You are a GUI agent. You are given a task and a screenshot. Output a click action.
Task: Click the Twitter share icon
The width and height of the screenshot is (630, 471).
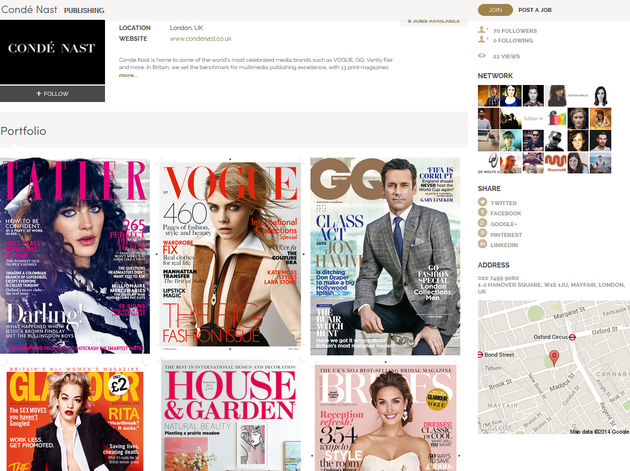(482, 202)
